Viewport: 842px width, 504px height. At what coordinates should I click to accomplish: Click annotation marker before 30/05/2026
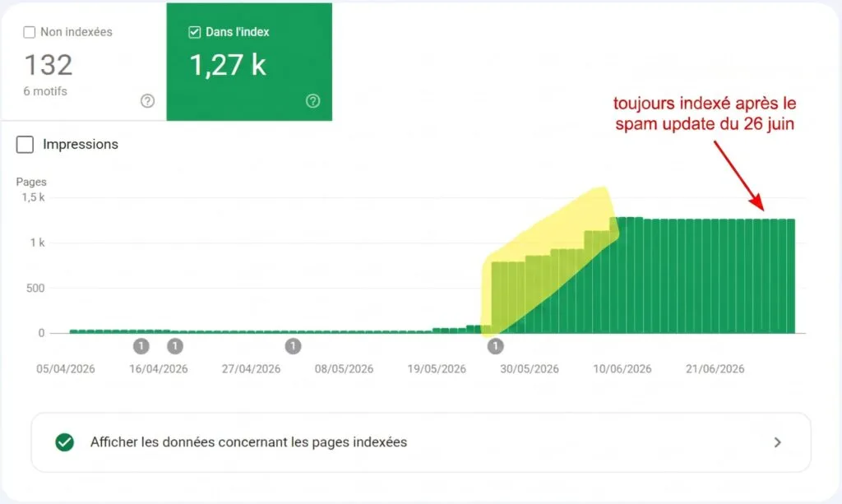point(496,346)
